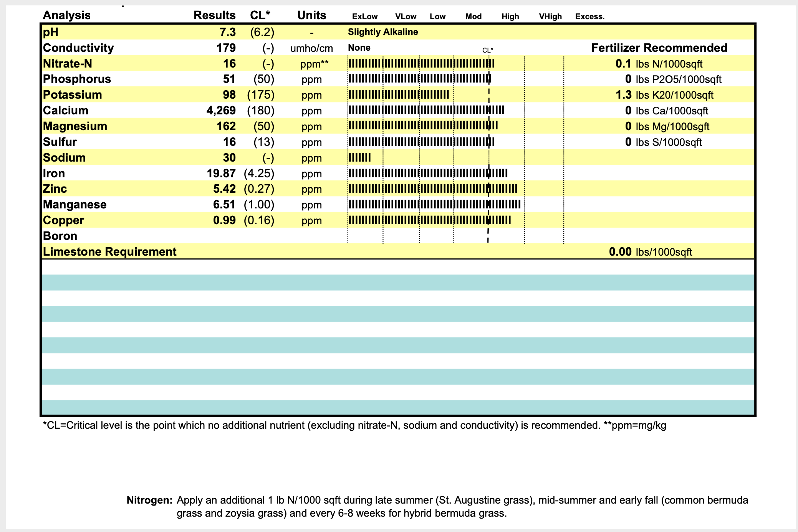This screenshot has height=532, width=798.
Task: Click the Sodium level bar
Action: [359, 158]
